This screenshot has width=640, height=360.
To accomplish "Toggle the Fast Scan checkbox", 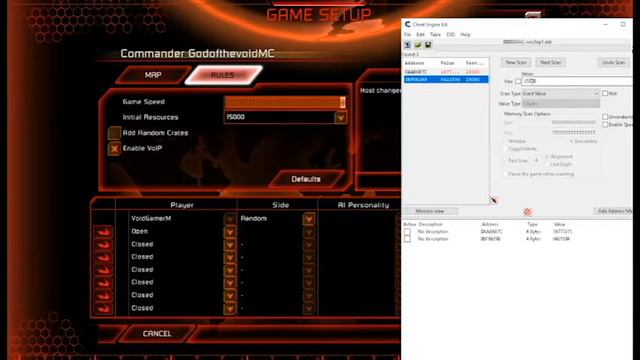I will click(x=505, y=160).
